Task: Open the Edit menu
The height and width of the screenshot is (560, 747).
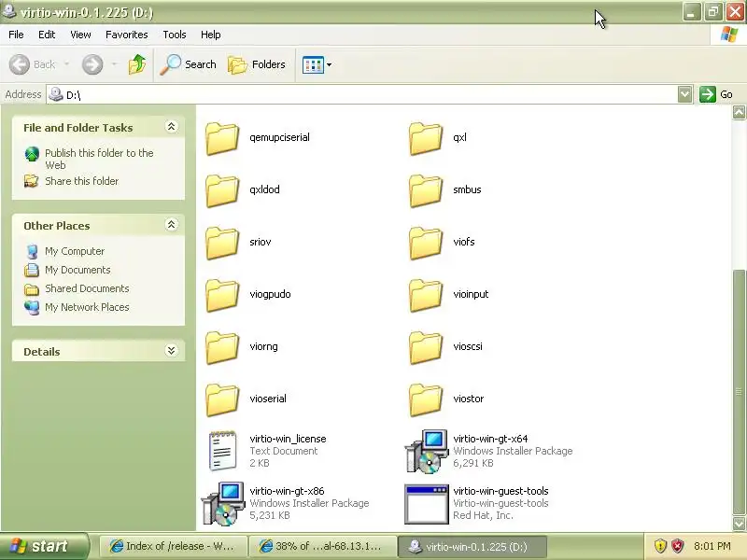Action: 47,35
